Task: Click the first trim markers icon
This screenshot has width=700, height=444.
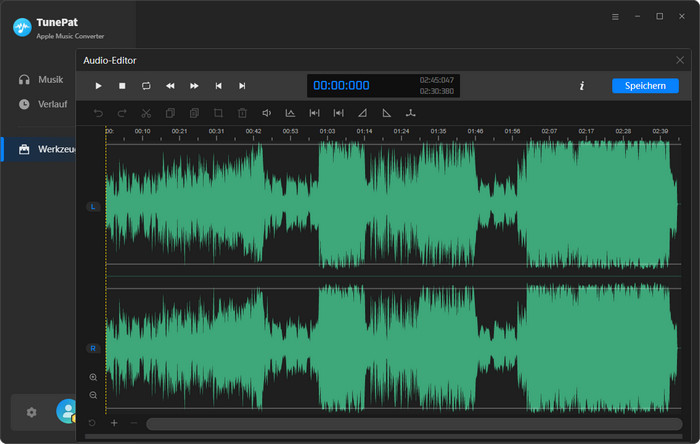Action: [x=314, y=113]
